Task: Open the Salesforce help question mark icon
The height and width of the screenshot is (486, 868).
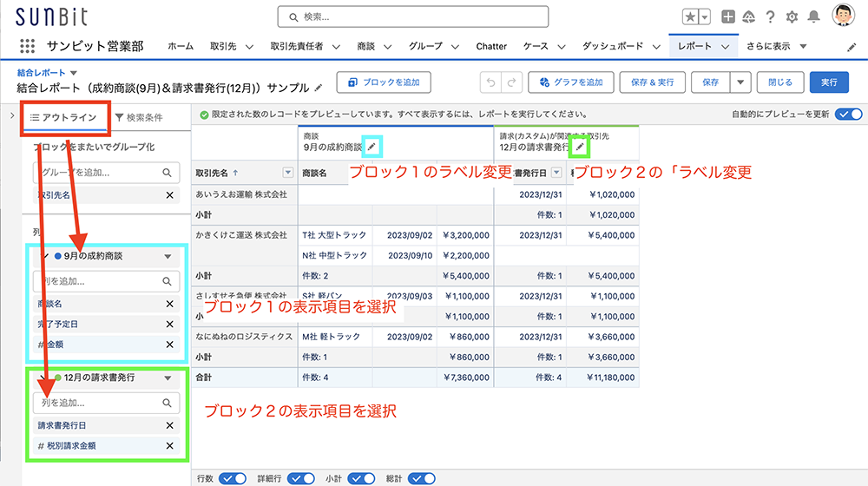Action: point(770,17)
